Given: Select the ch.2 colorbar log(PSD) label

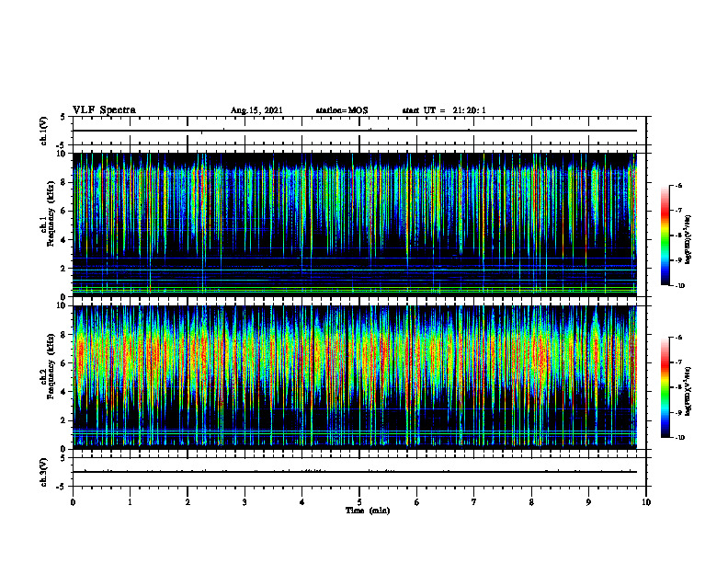Looking at the screenshot, I should click(688, 392).
